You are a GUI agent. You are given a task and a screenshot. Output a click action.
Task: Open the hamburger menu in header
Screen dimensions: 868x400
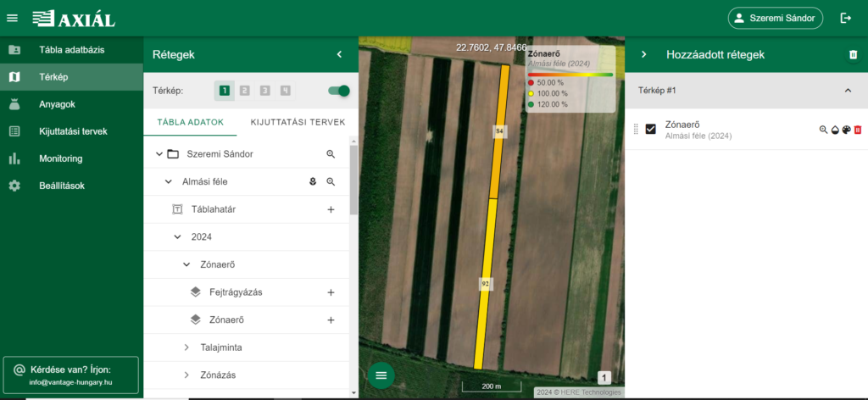coord(12,18)
